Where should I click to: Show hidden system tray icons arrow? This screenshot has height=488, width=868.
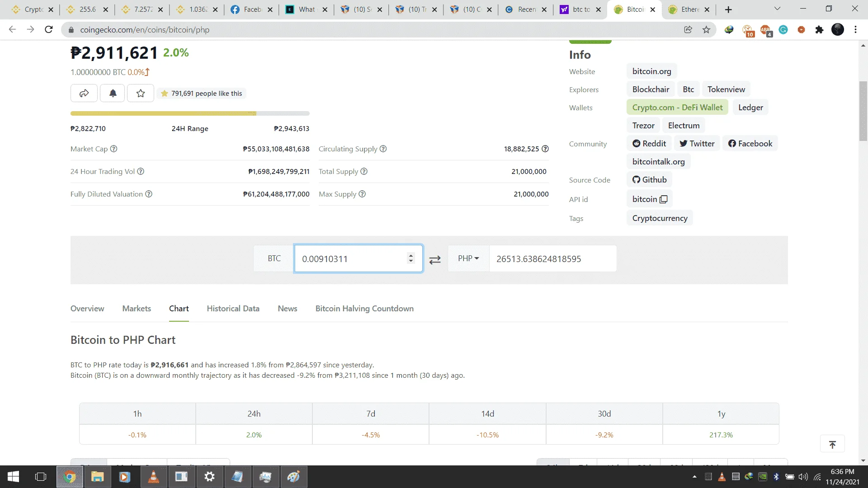tap(694, 477)
